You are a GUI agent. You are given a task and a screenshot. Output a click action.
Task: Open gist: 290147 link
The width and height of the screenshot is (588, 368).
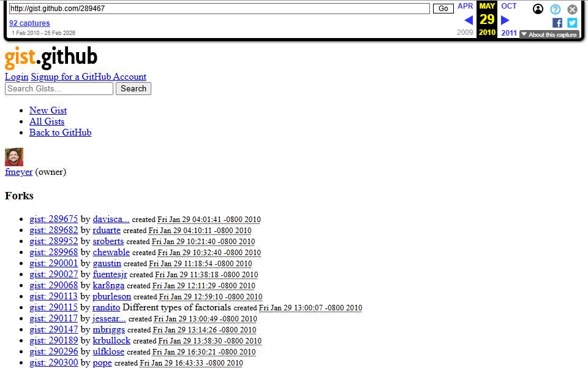(x=54, y=330)
